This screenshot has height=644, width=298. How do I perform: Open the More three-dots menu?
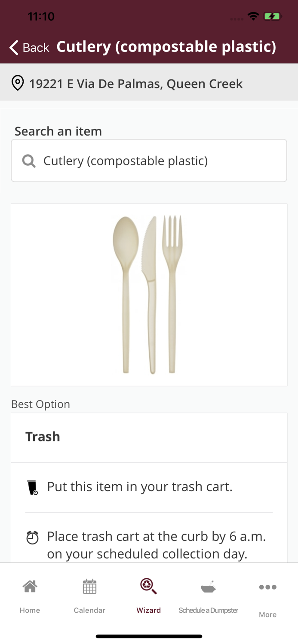267,587
